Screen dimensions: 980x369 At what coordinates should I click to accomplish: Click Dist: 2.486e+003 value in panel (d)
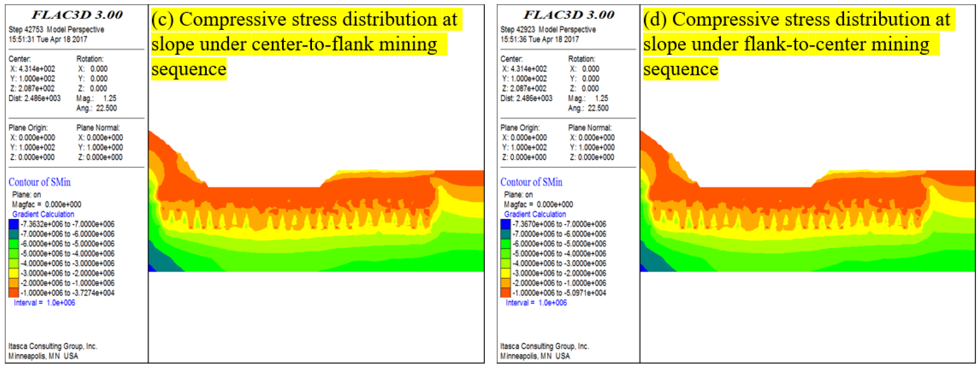(526, 98)
